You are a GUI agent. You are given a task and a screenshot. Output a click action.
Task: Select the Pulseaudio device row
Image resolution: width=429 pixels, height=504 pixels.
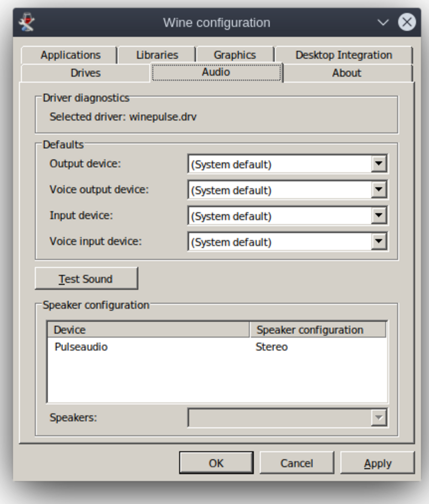pyautogui.click(x=217, y=347)
